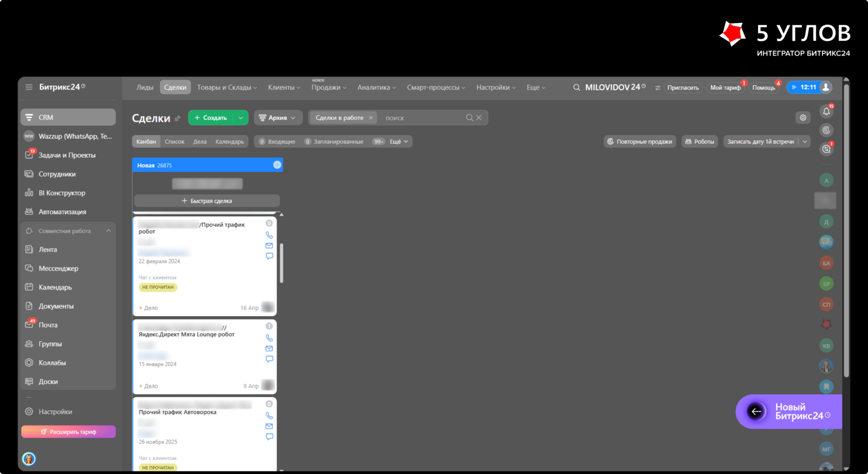The width and height of the screenshot is (868, 474).
Task: Expand the Аналитика menu
Action: pyautogui.click(x=377, y=88)
